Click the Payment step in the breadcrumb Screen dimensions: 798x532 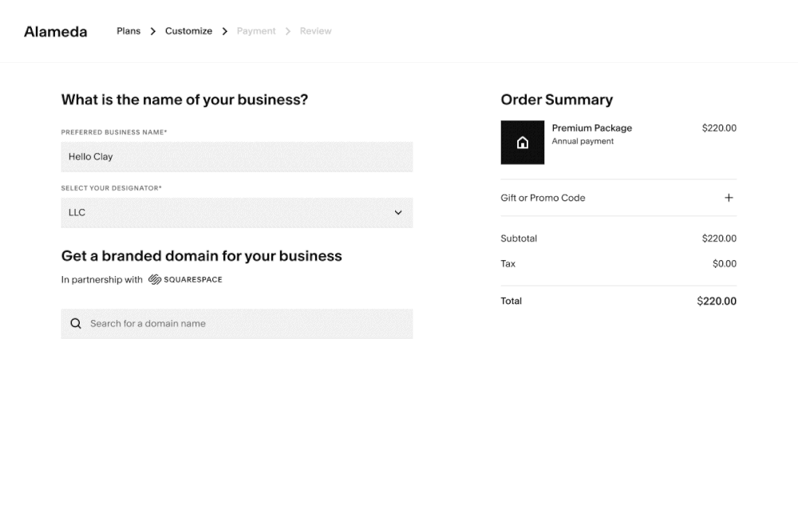255,30
